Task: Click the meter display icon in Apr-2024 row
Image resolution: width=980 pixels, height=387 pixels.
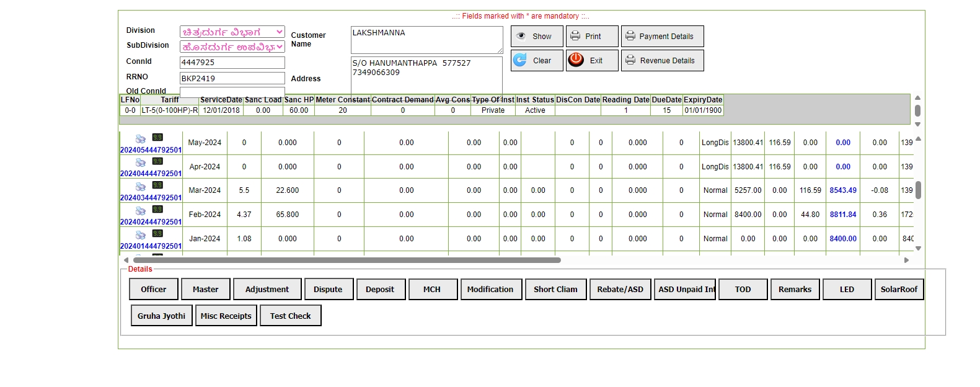Action: coord(157,161)
